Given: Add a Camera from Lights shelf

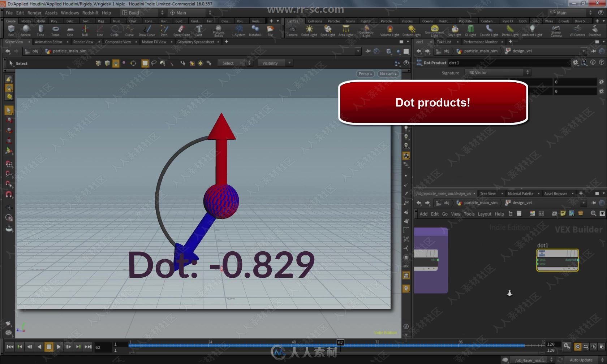Looking at the screenshot, I should point(292,31).
